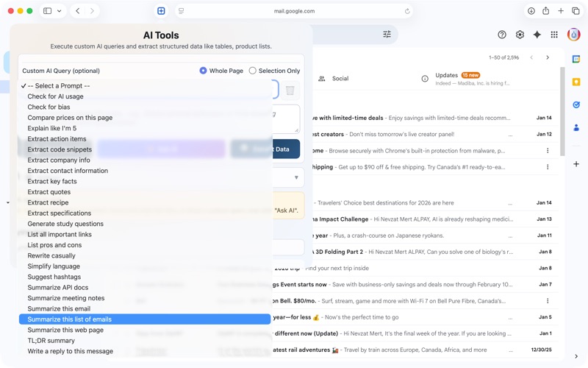Click the mail.google.com address bar
Screen dimensions: 588x368
[x=294, y=11]
